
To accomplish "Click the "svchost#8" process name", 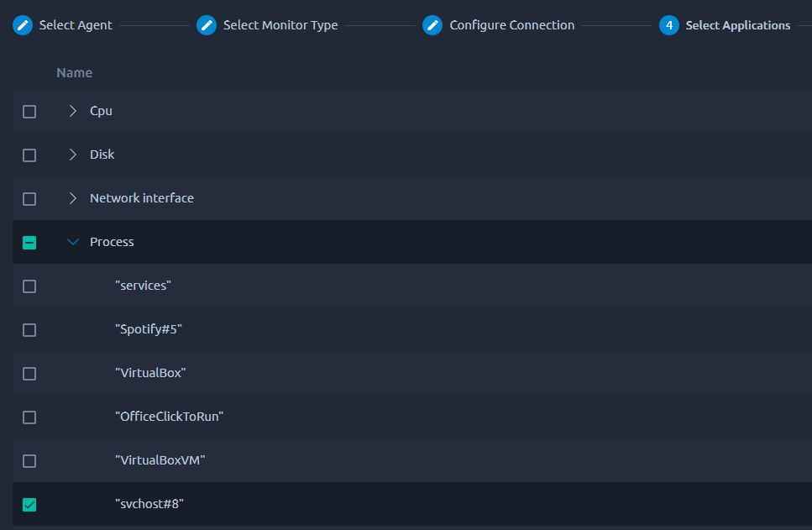I will [149, 504].
